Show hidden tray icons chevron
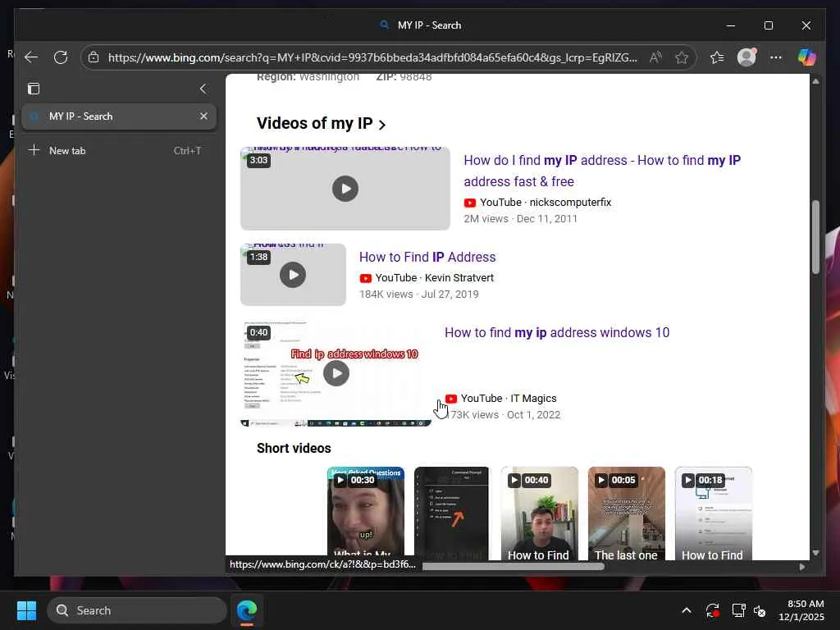840x630 pixels. pos(687,610)
